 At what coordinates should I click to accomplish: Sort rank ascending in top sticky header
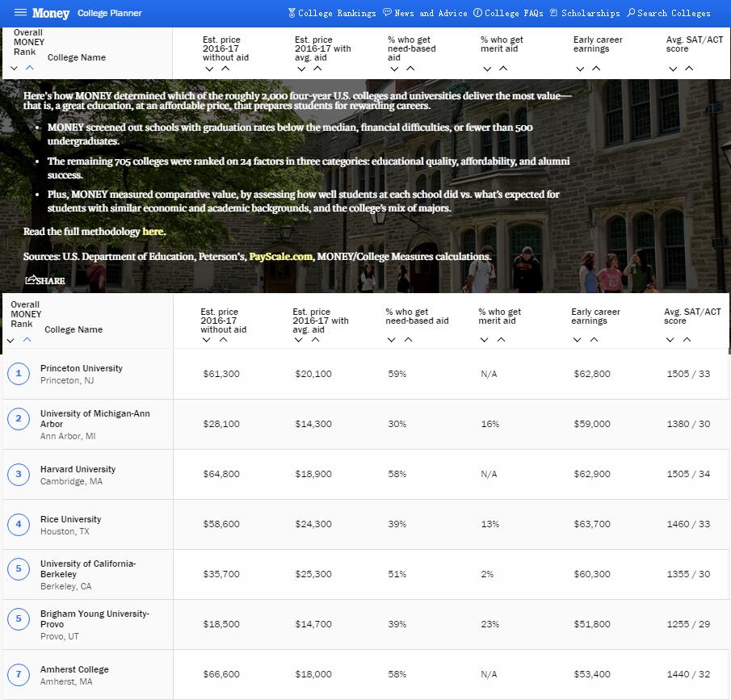(x=29, y=68)
